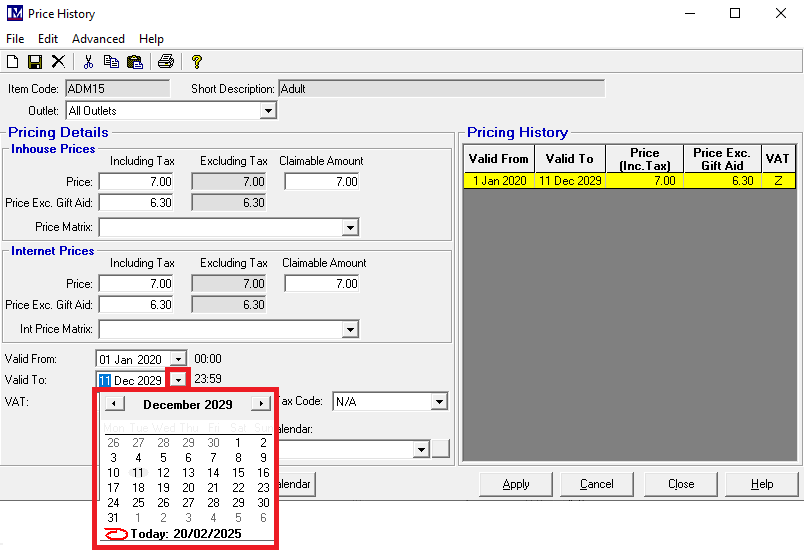Click the Close button
806x552 pixels.
coord(681,484)
